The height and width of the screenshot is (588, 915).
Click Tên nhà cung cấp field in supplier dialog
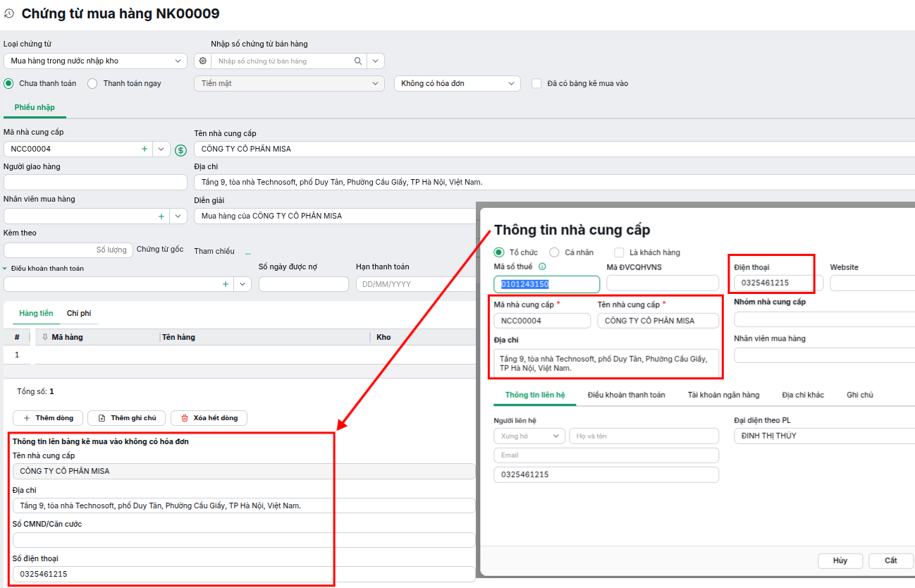coord(658,321)
